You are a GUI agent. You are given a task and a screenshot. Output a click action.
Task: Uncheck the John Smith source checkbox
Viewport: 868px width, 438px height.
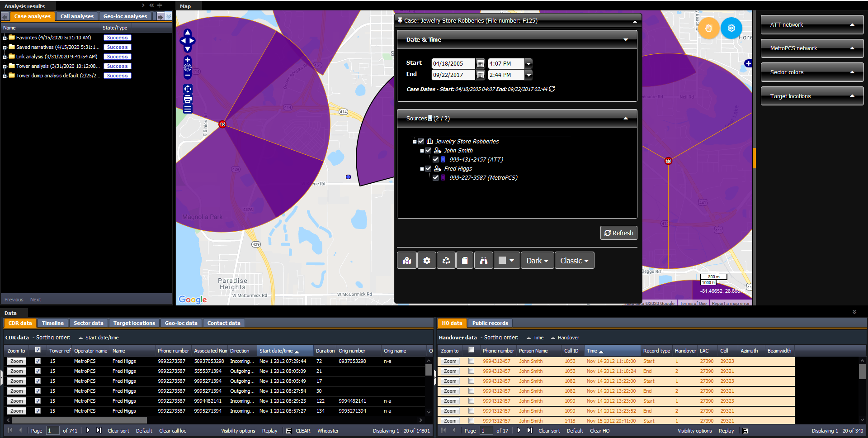(x=429, y=150)
